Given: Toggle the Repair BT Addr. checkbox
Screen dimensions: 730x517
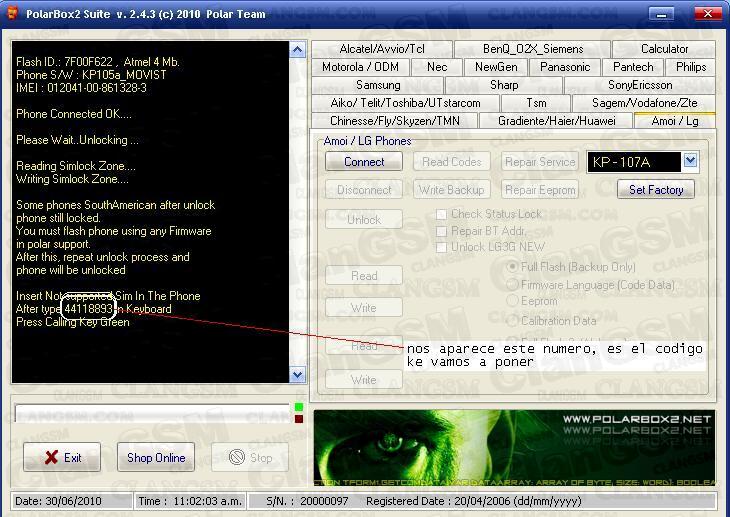Looking at the screenshot, I should click(441, 231).
